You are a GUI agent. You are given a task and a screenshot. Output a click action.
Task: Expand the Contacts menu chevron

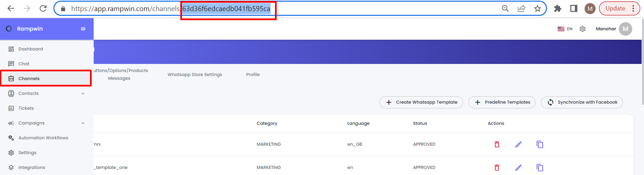tap(83, 94)
